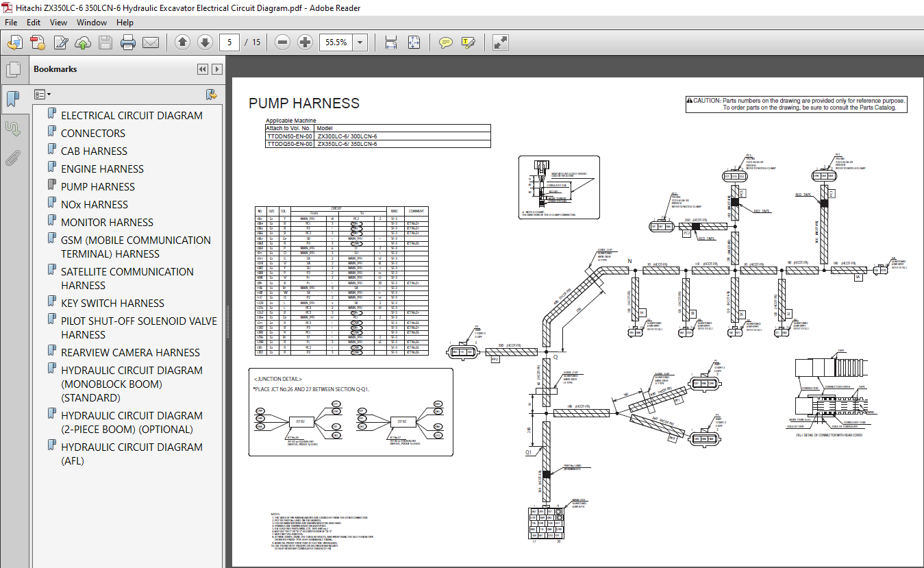Jump to the CAB HARNESS bookmark
924x568 pixels.
point(94,151)
